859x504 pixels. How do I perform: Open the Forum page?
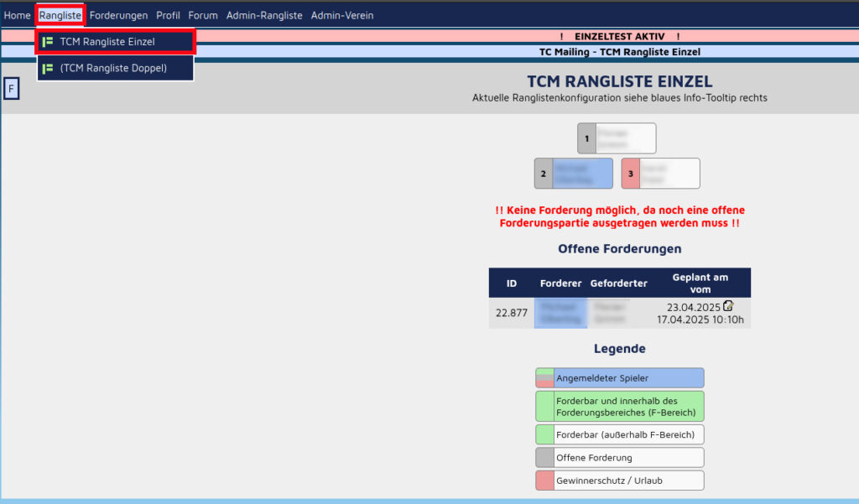[x=203, y=15]
